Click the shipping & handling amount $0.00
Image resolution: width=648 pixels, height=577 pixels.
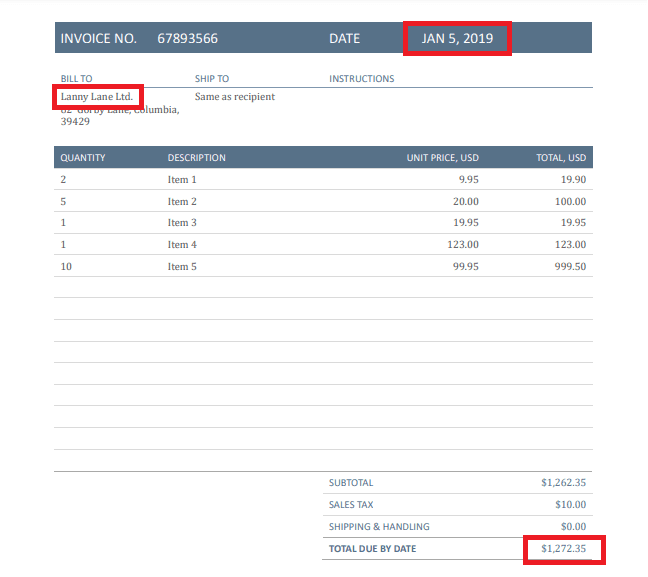point(572,527)
